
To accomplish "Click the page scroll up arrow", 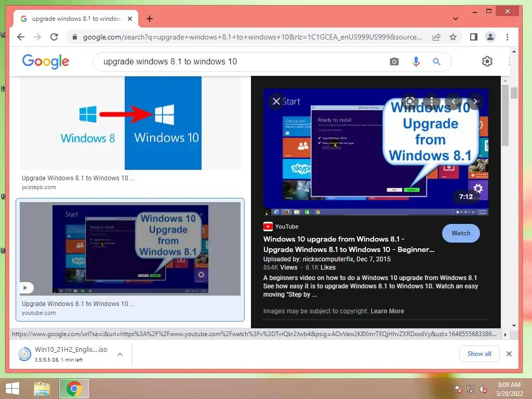I will click(x=514, y=51).
